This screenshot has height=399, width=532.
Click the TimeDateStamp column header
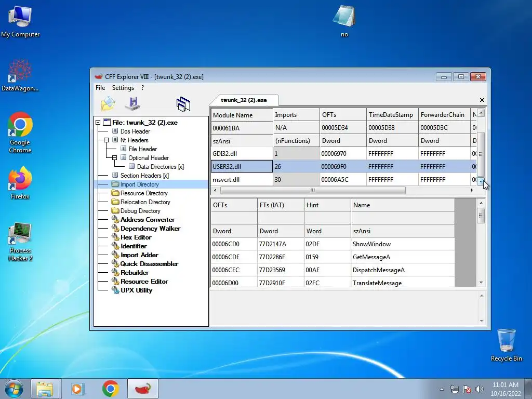click(392, 115)
